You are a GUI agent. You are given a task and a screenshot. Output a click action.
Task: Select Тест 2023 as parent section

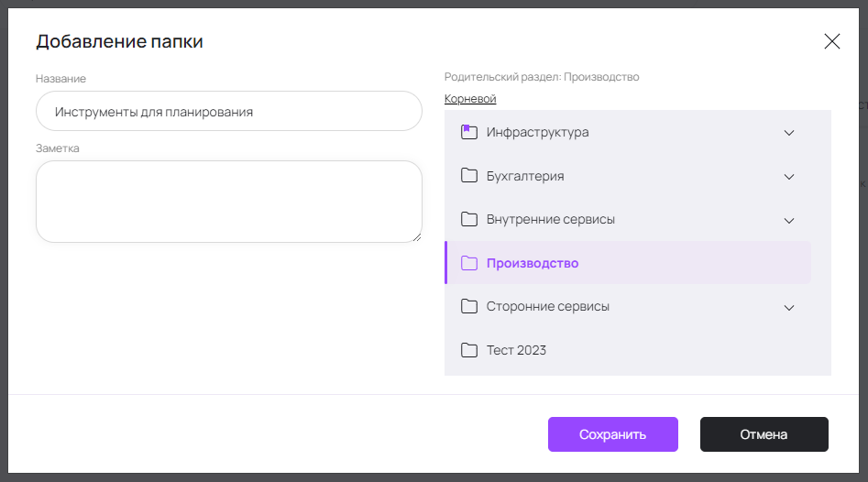click(x=516, y=350)
